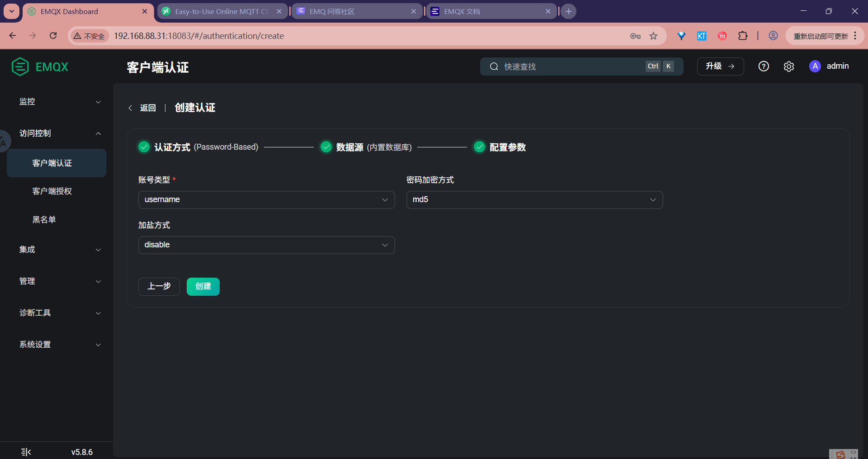Click the 认证方式 step checkmark icon
Screen dimensions: 868x459
tap(144, 147)
